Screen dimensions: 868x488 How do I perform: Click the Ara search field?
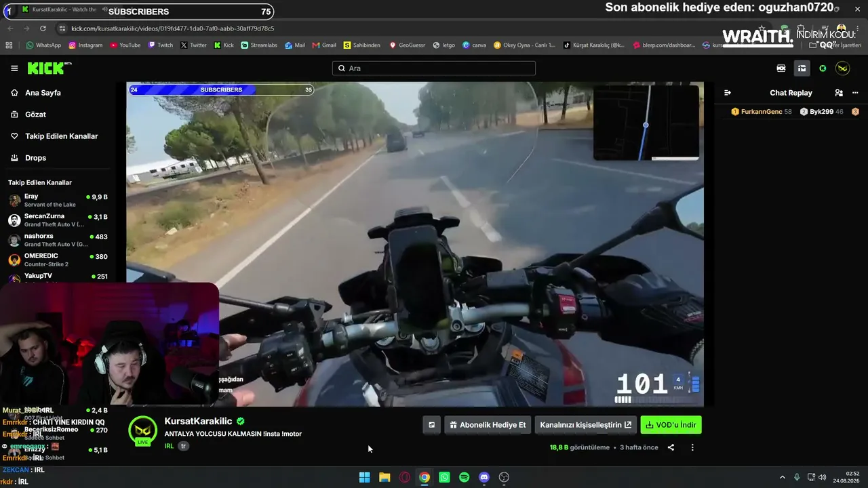[434, 68]
